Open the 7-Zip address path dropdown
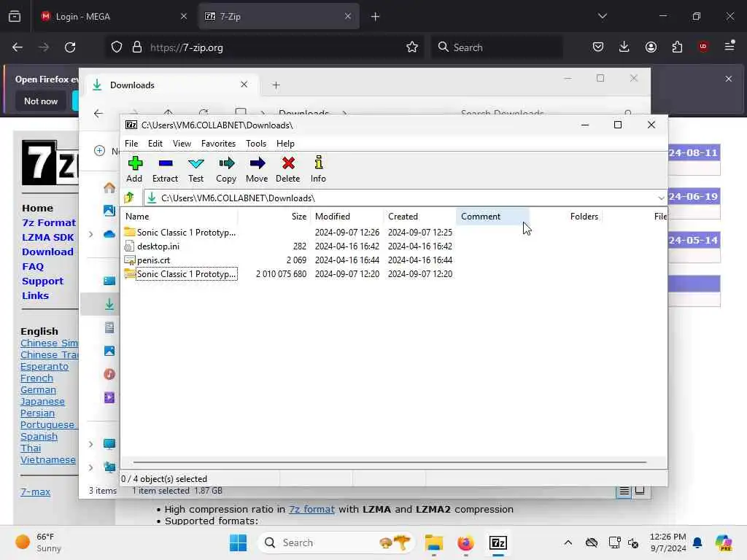 coord(661,198)
